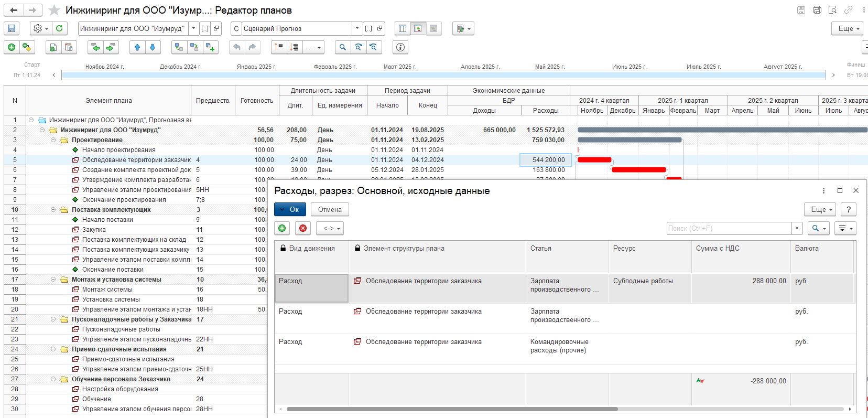Toggle the table-only view mode button
Screen dimensions: 868x418
(403, 29)
